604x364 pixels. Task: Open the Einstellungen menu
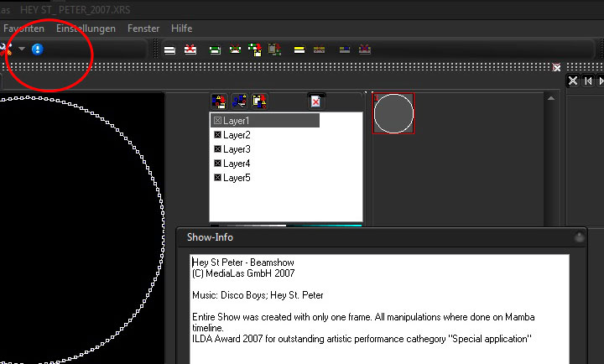point(86,29)
